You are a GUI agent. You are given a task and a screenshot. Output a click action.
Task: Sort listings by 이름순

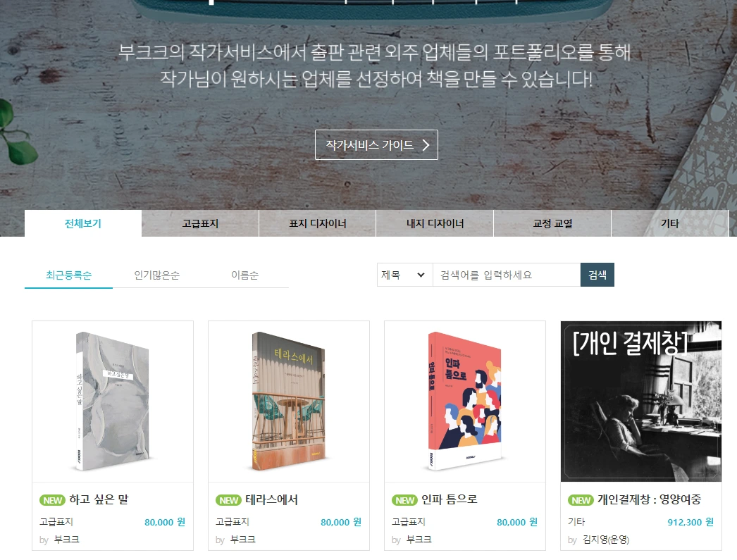pyautogui.click(x=244, y=275)
